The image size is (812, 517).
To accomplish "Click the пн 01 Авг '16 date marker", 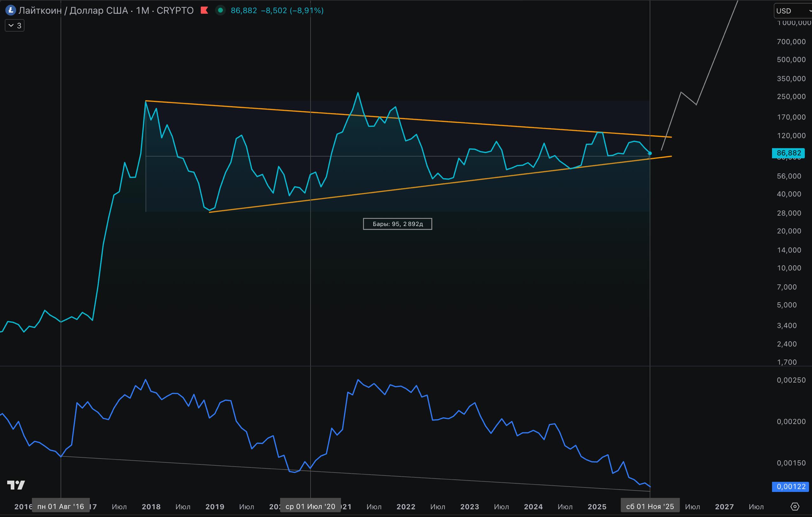I will pyautogui.click(x=61, y=507).
